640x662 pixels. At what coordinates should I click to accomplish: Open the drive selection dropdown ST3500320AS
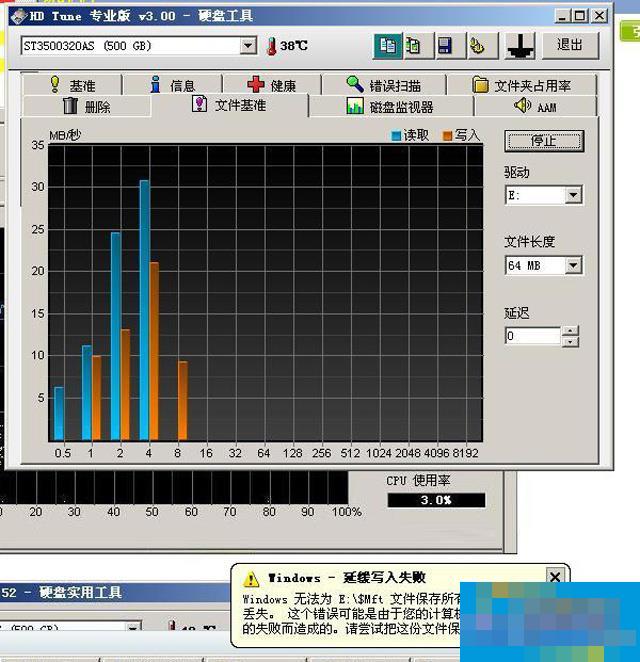pyautogui.click(x=248, y=46)
